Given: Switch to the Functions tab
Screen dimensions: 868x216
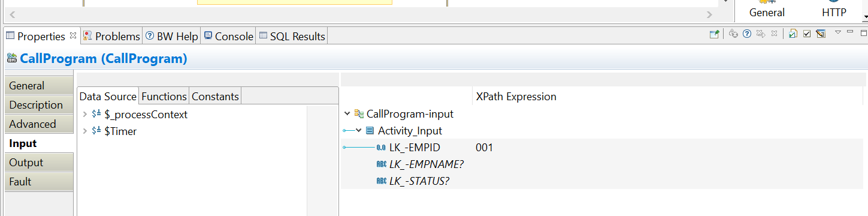Looking at the screenshot, I should click(164, 97).
